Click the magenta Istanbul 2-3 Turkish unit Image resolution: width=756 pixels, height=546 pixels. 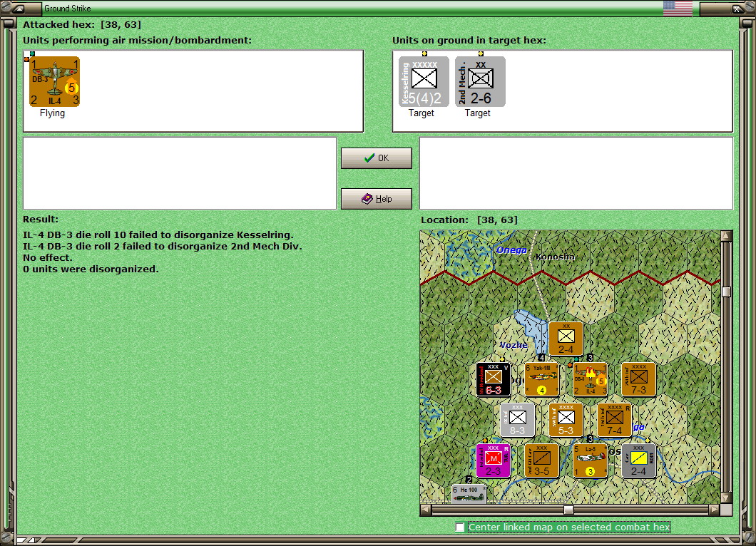click(x=494, y=460)
